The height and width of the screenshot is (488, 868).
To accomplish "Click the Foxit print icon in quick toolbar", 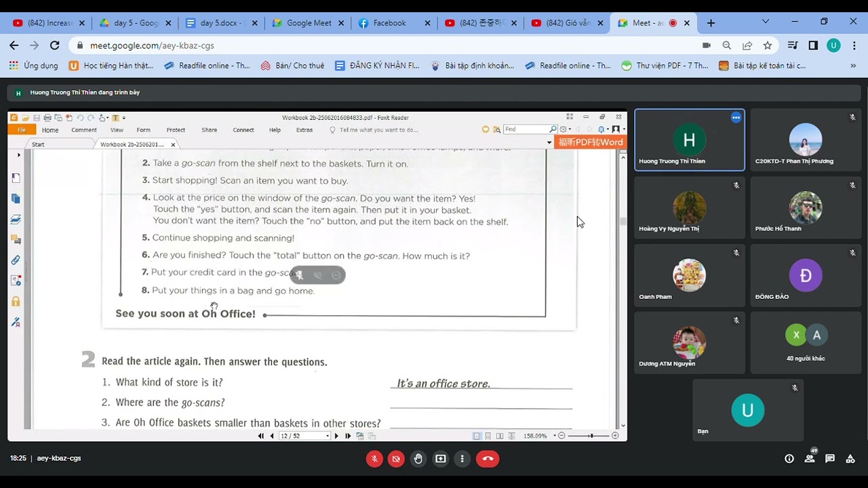I will pos(47,118).
